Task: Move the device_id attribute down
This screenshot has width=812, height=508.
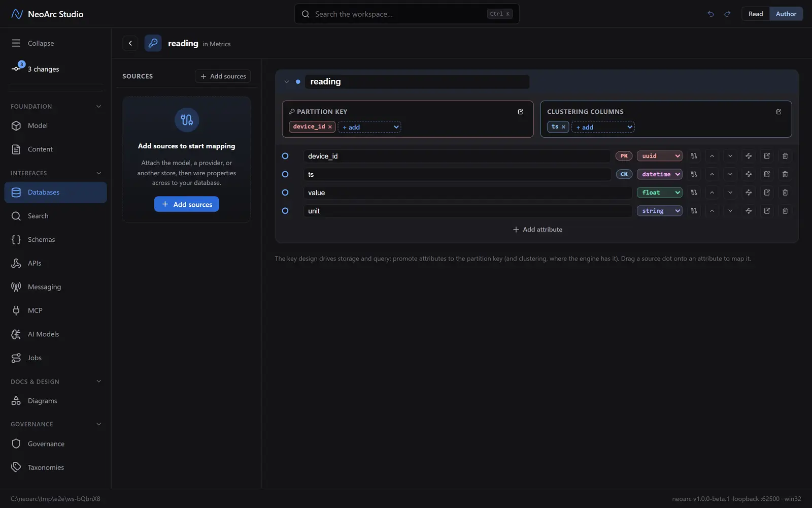Action: click(x=730, y=156)
